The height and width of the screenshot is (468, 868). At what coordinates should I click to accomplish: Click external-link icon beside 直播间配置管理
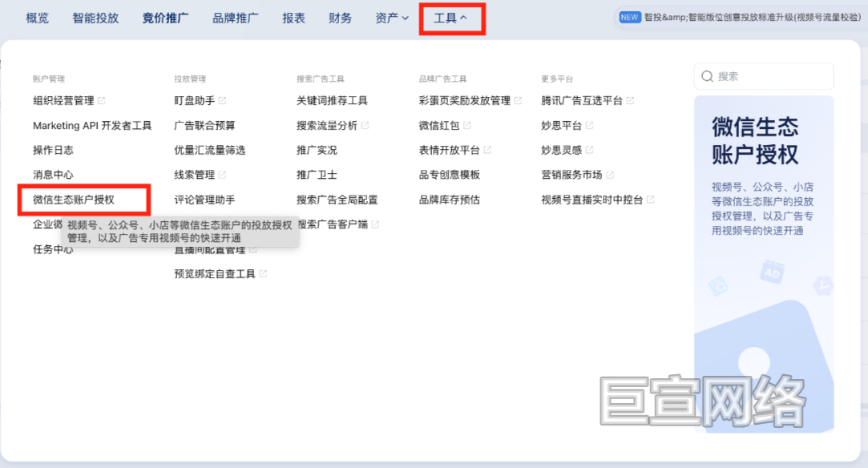tap(253, 249)
